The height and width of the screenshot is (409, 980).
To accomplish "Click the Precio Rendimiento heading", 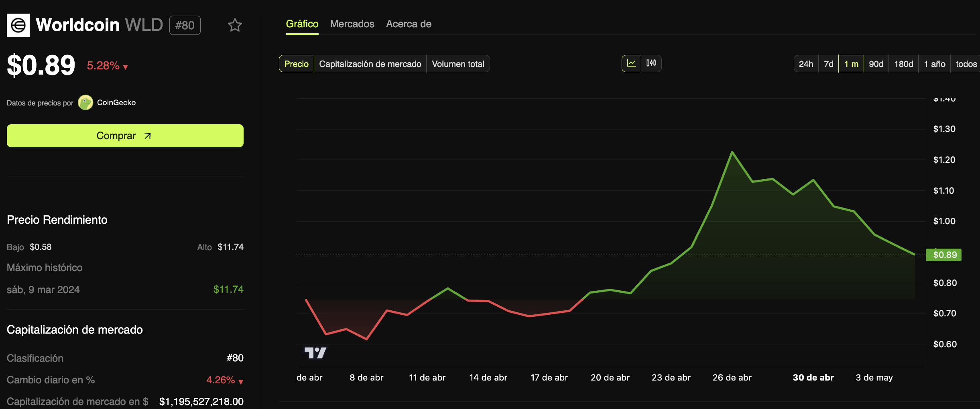I will [x=57, y=220].
